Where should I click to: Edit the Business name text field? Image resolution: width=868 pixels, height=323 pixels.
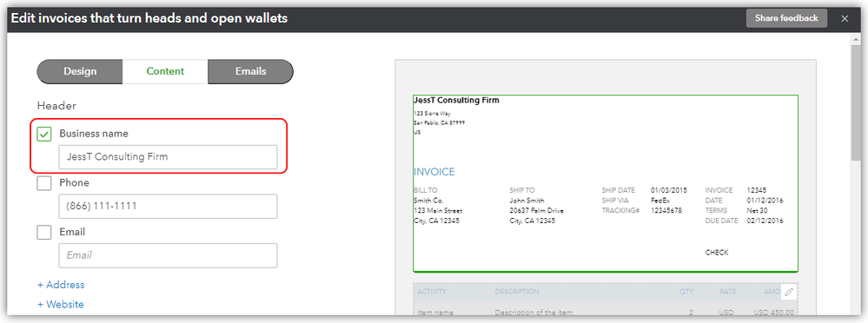pos(169,157)
